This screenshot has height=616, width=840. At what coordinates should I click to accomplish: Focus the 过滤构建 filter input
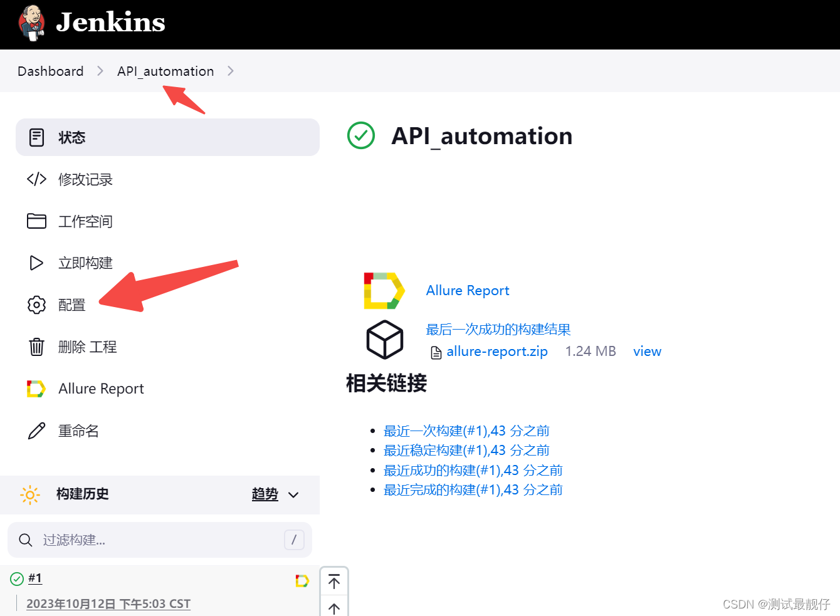160,540
